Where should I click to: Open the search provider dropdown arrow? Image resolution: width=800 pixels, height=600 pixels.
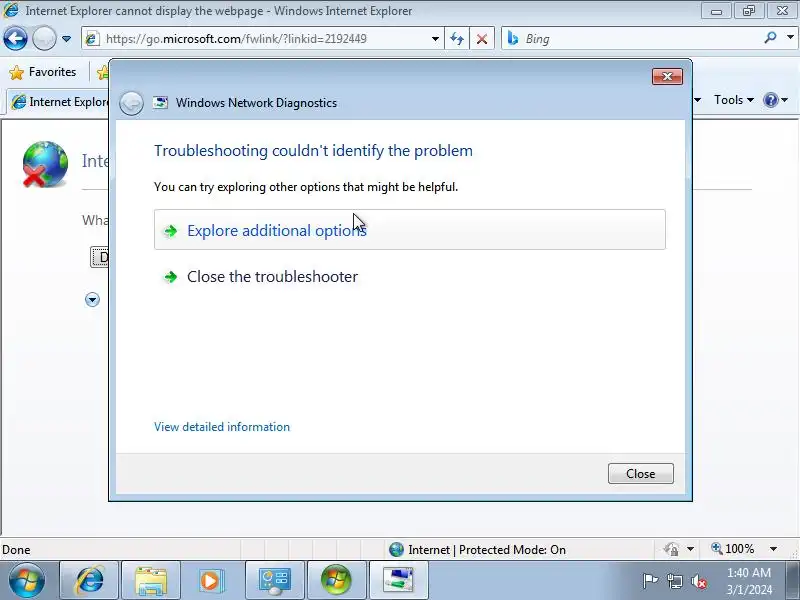point(790,38)
